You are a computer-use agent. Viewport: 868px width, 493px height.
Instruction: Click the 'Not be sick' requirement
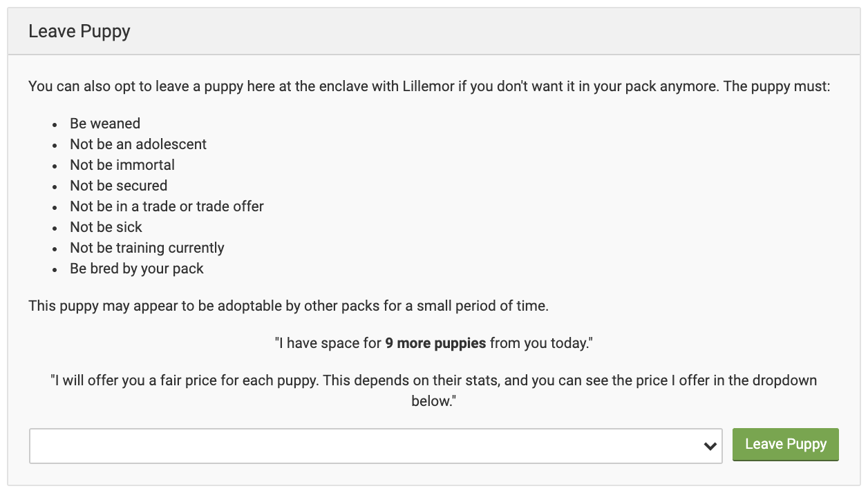(x=106, y=227)
